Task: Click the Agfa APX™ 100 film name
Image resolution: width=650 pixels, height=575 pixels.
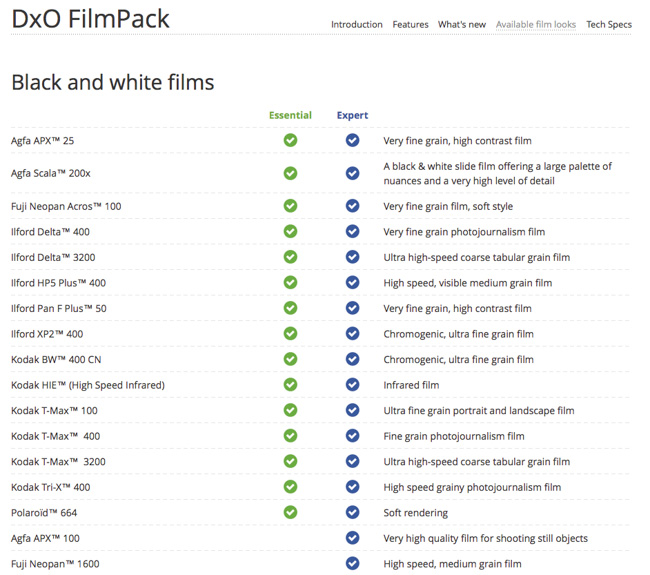Action: pos(45,539)
